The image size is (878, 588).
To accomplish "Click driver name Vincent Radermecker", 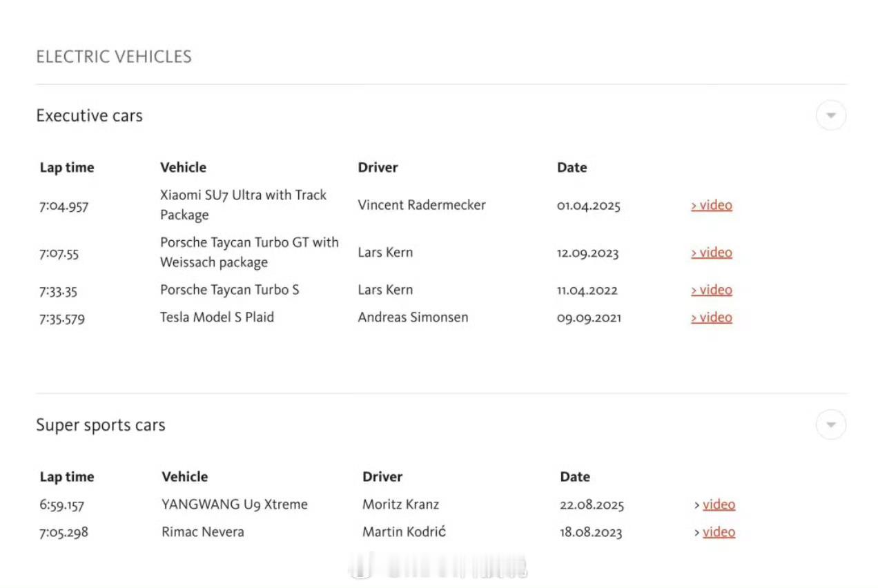I will 421,205.
